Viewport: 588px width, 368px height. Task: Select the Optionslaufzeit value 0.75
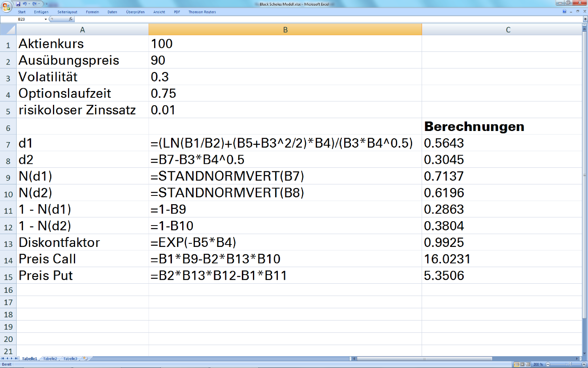(x=285, y=93)
